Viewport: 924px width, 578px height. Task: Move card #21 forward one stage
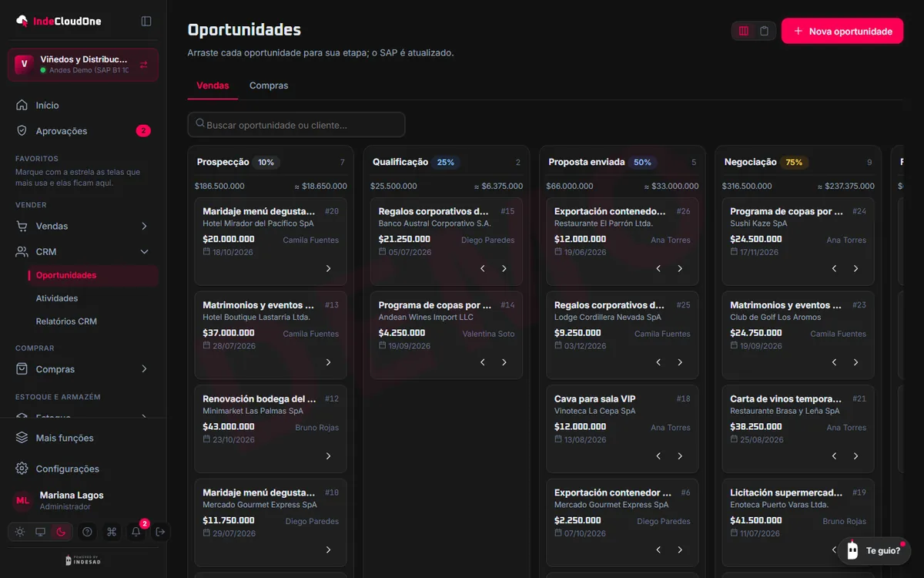pyautogui.click(x=855, y=456)
